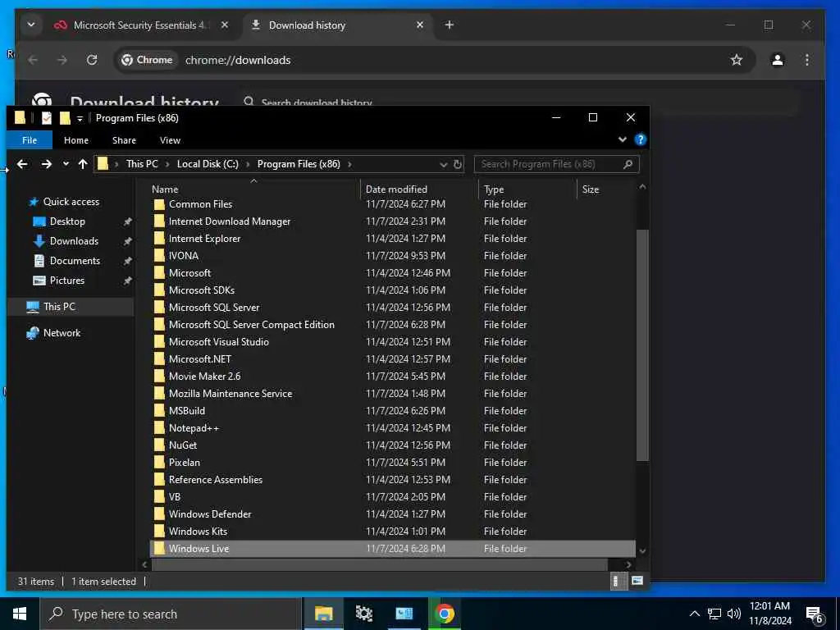Open Documents in navigation pane
The width and height of the screenshot is (840, 630).
point(75,261)
